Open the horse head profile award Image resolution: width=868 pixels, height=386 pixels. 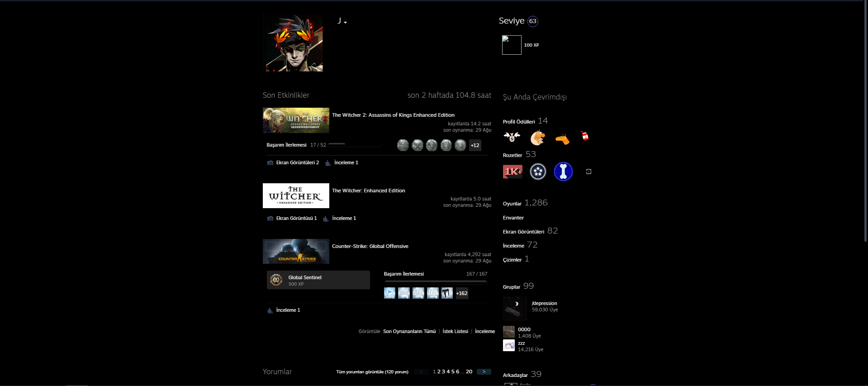(537, 137)
